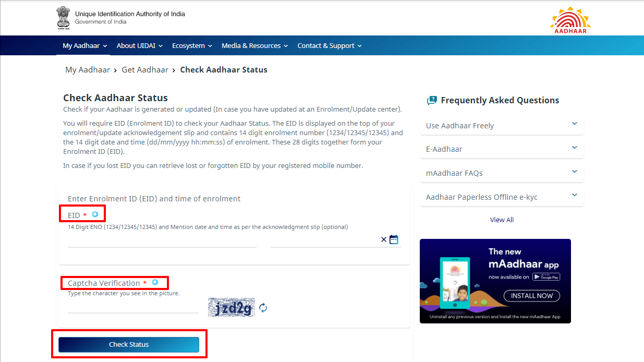Click the View All FAQ link
Viewport: 644px width, 362px height.
(502, 220)
